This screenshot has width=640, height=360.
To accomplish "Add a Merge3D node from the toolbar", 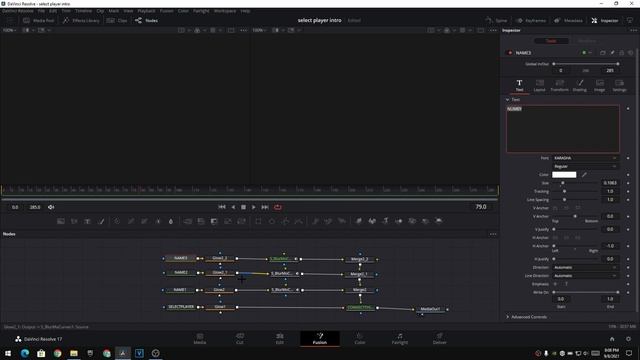I will click(x=399, y=221).
